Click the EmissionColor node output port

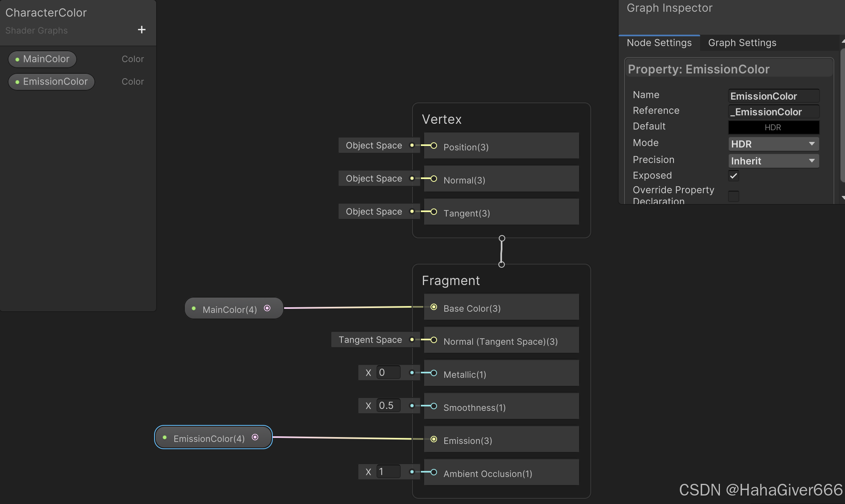pyautogui.click(x=255, y=437)
